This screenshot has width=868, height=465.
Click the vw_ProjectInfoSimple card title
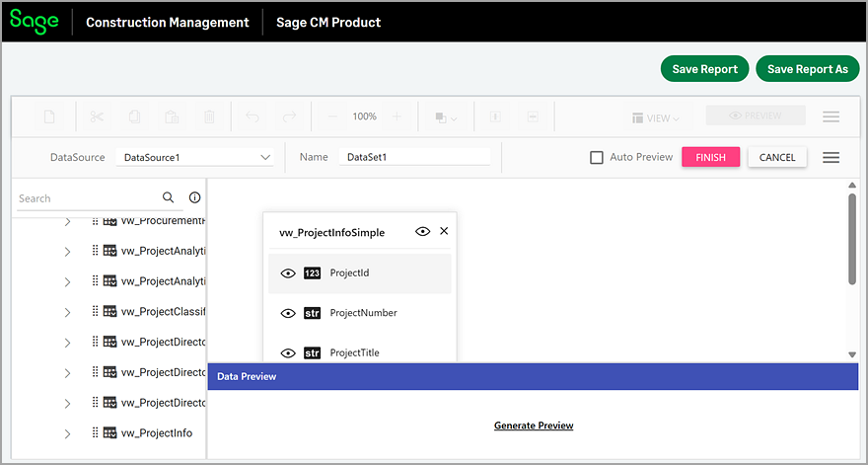[x=331, y=233]
